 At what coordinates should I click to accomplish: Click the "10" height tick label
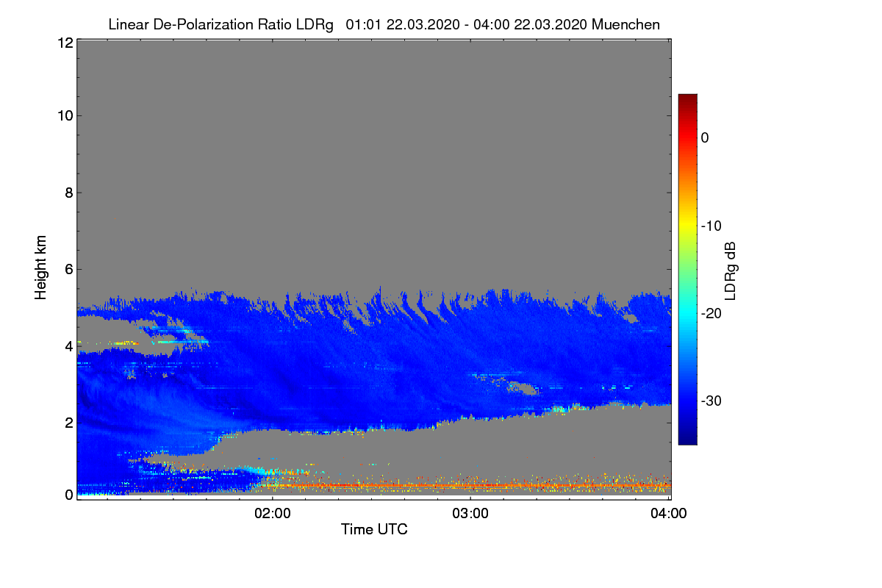65,115
